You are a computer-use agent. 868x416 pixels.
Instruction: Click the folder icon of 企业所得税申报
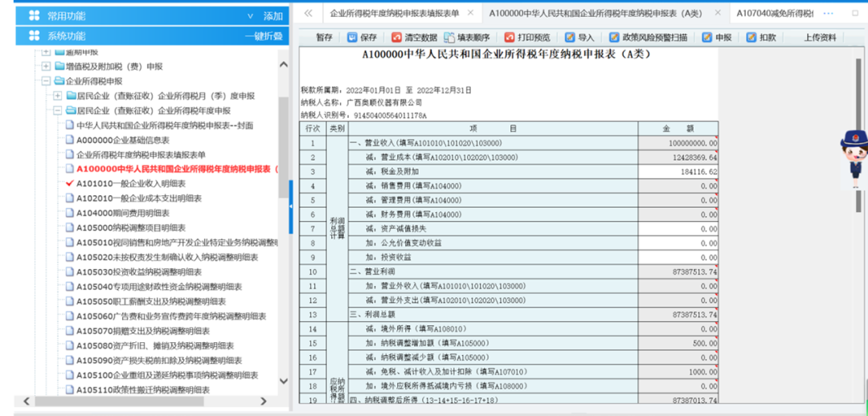[x=59, y=81]
